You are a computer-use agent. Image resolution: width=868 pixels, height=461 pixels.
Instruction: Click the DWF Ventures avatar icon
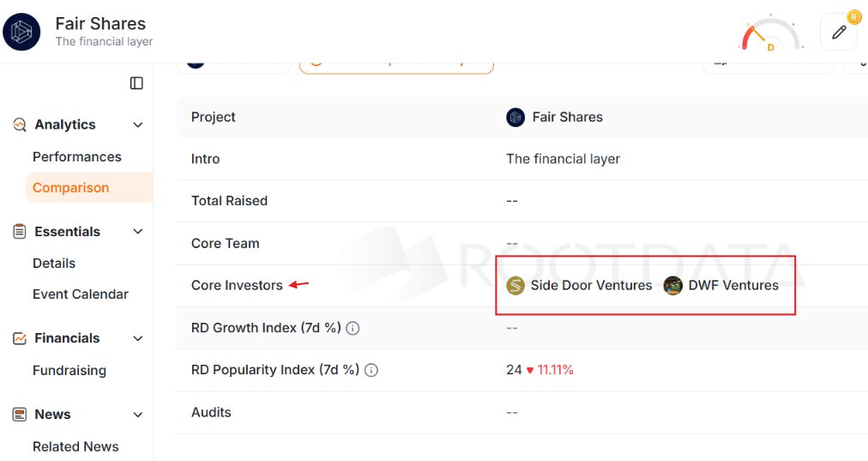672,285
